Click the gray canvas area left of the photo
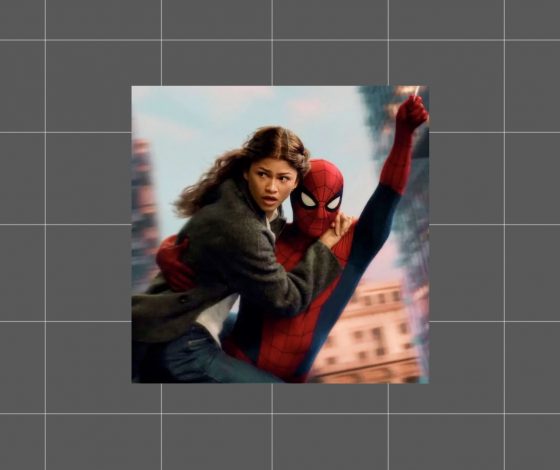560x470 pixels. pyautogui.click(x=66, y=234)
